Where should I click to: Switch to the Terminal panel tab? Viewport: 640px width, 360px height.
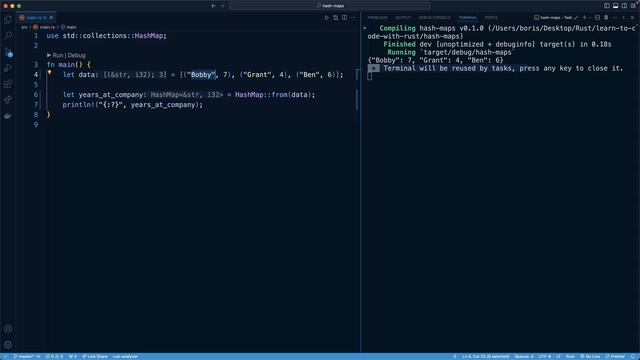pyautogui.click(x=467, y=18)
